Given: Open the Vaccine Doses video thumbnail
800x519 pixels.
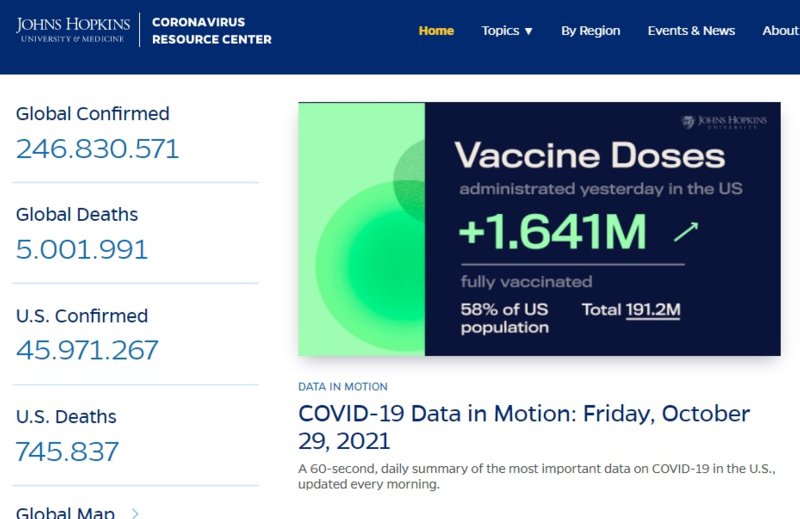Looking at the screenshot, I should click(539, 229).
